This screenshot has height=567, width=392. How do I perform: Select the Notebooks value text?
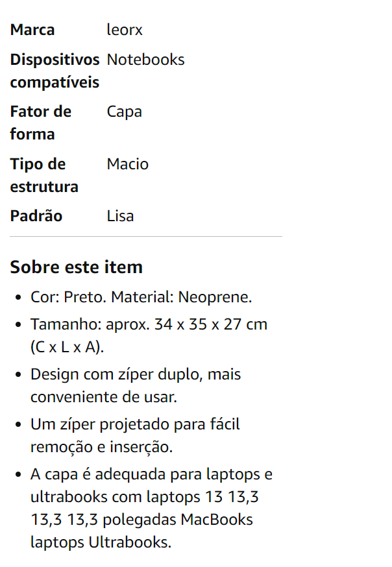145,60
